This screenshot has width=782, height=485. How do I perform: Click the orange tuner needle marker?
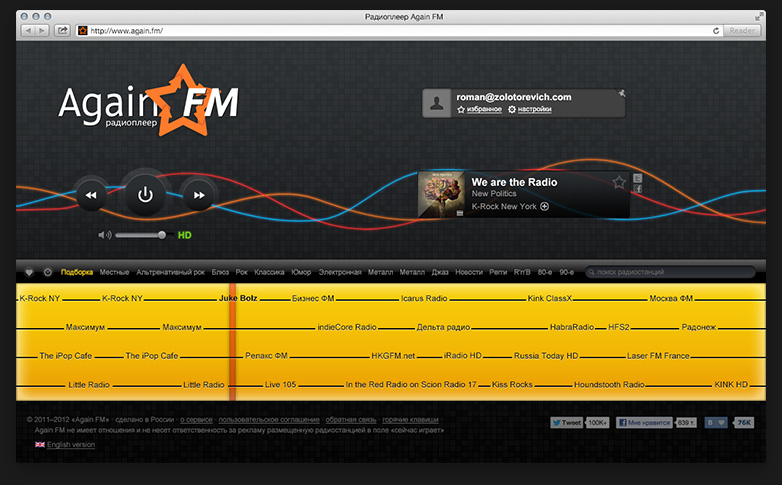click(x=232, y=342)
